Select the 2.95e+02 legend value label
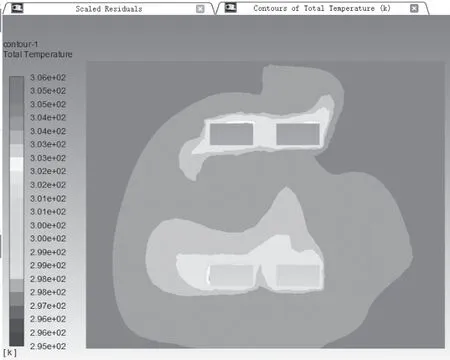This screenshot has width=450, height=360. tap(48, 346)
